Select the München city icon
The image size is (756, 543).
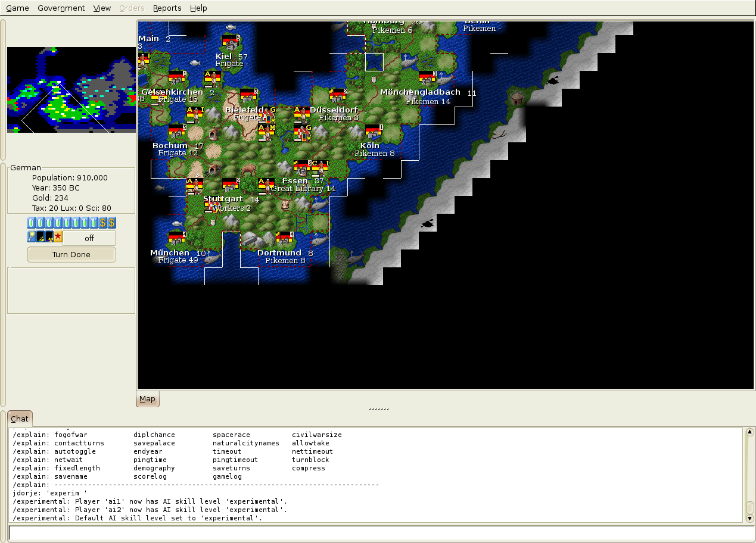(178, 239)
